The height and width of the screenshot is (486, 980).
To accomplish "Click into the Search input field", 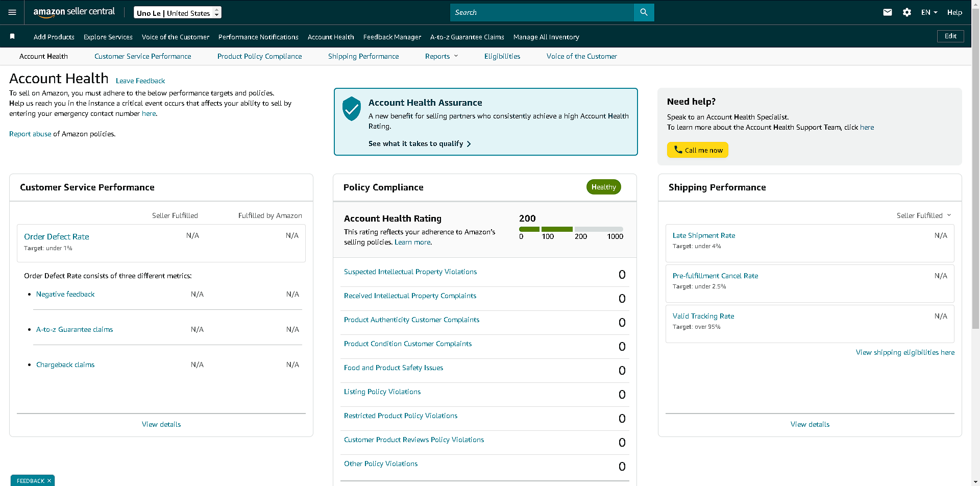I will [542, 12].
